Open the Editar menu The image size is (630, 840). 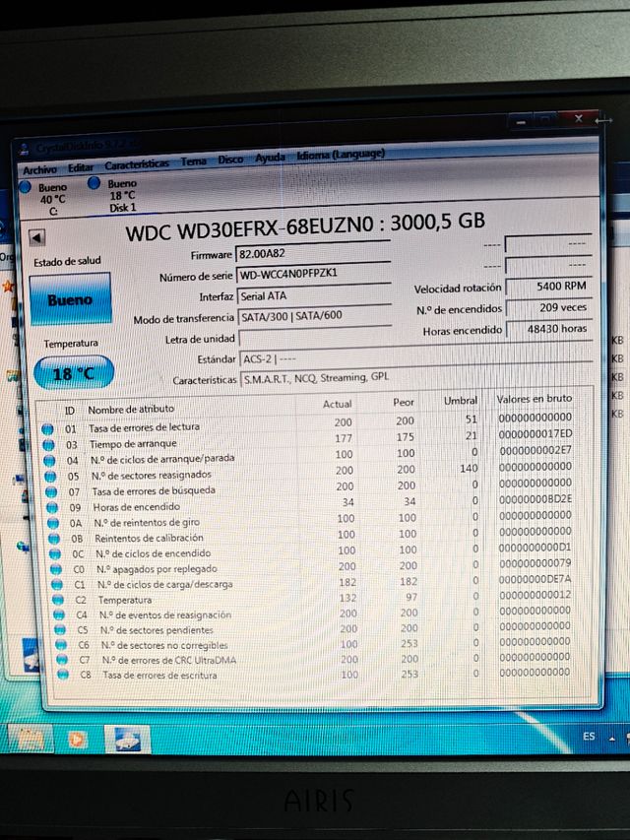pos(81,167)
